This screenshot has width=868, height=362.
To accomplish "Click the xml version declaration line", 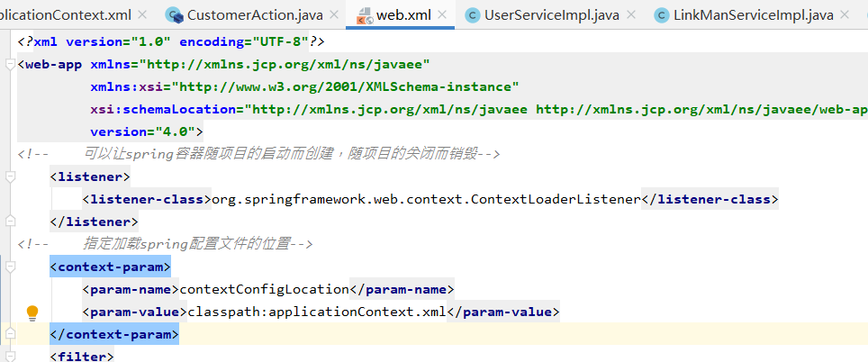I will [x=171, y=41].
